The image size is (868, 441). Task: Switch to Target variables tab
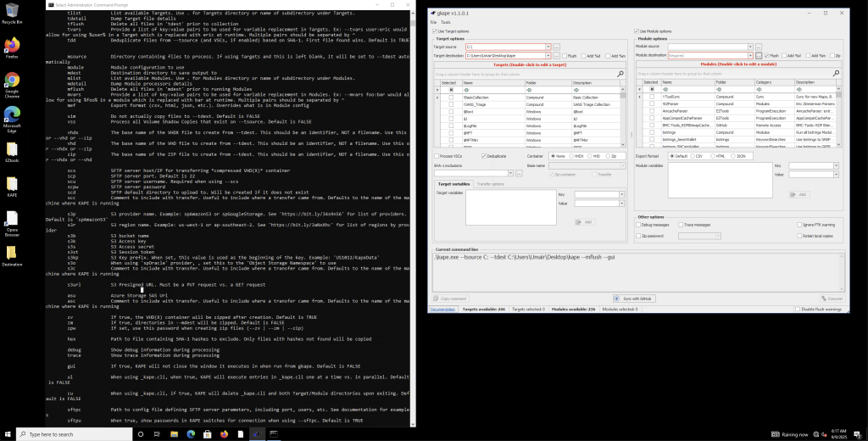coord(454,183)
